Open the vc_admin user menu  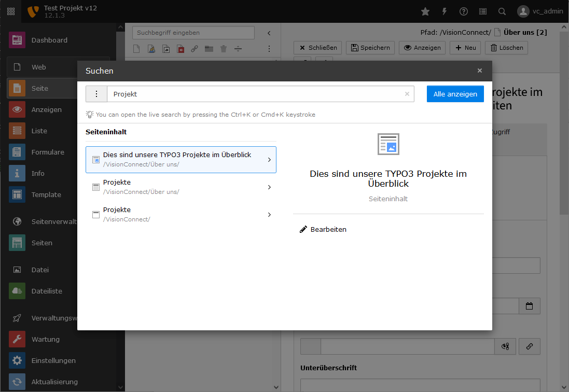coord(540,11)
